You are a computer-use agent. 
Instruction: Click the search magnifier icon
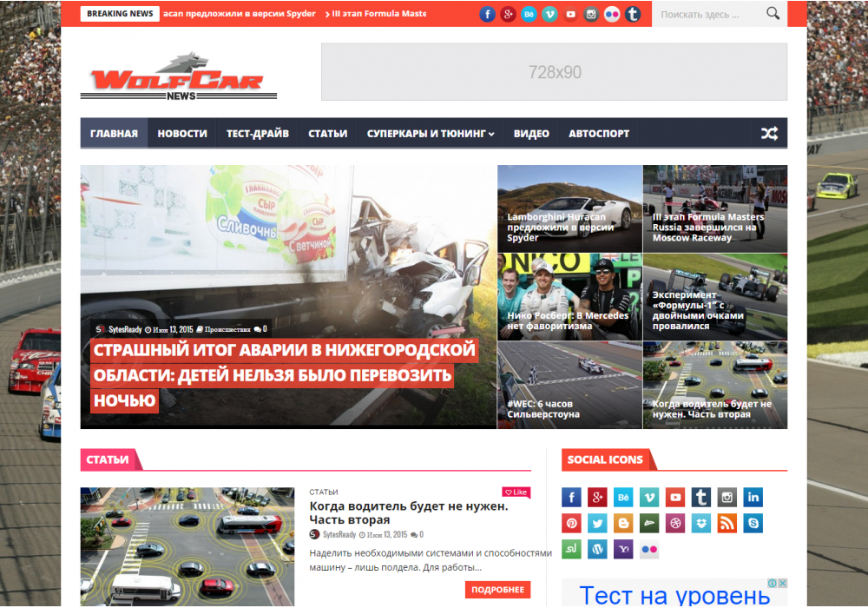tap(773, 14)
